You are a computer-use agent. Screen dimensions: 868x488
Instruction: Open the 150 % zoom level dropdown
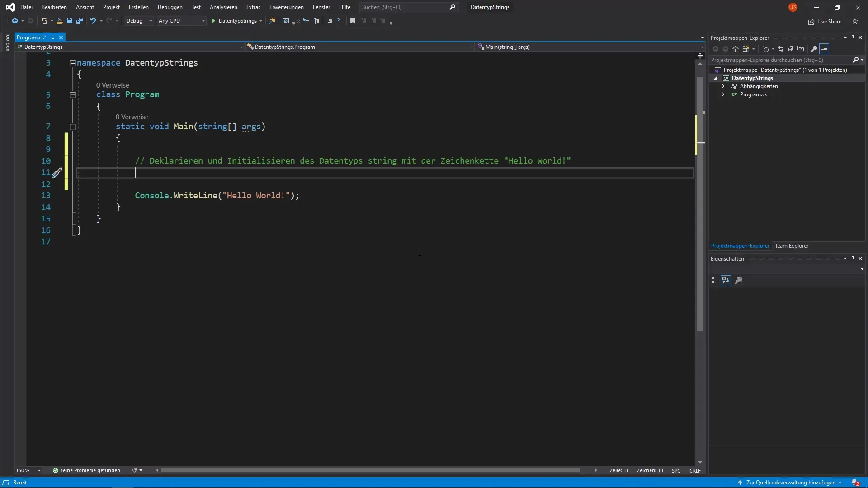[28, 470]
